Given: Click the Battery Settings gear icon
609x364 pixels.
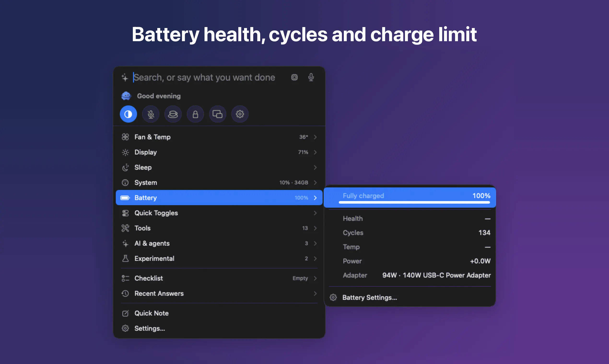Looking at the screenshot, I should pyautogui.click(x=333, y=297).
